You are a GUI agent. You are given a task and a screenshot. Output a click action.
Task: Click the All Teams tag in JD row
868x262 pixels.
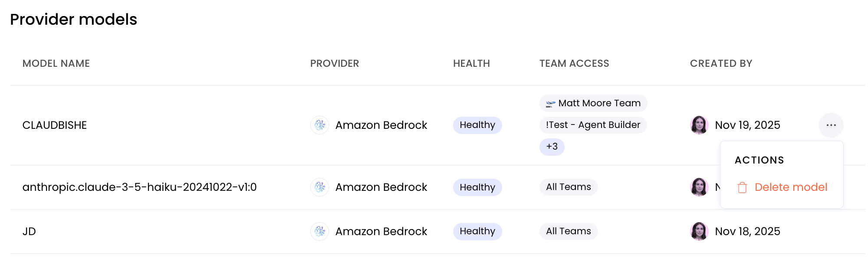568,232
